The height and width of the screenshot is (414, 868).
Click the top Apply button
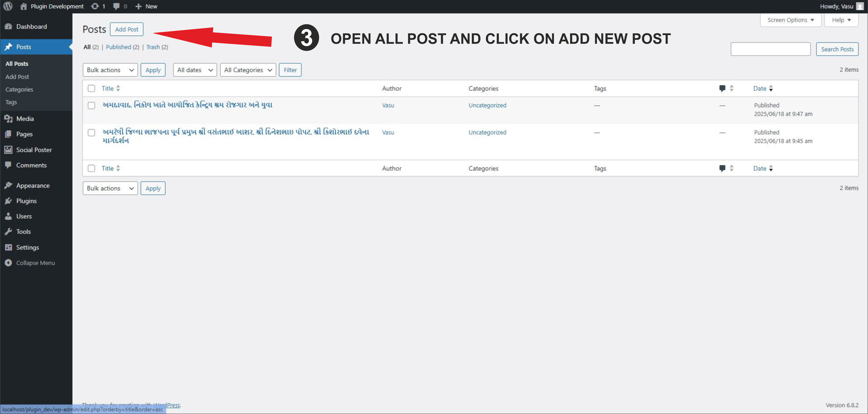click(x=153, y=70)
